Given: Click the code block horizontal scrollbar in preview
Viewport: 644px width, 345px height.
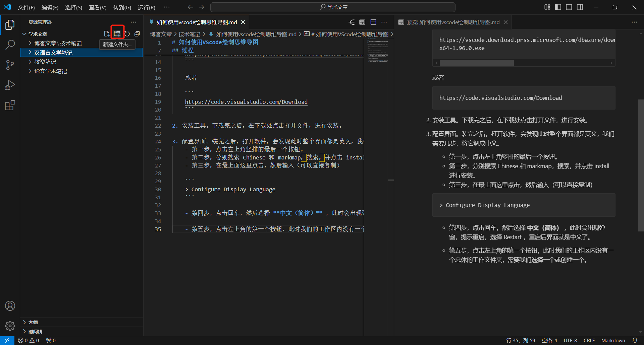Looking at the screenshot, I should (x=476, y=63).
